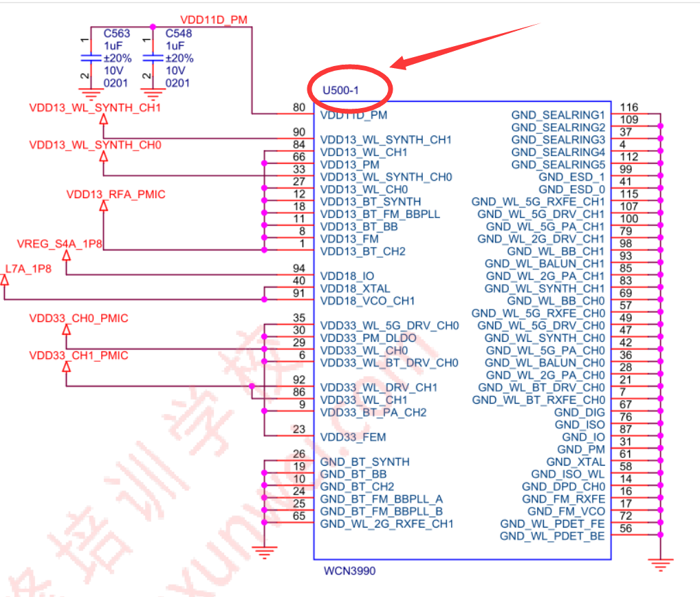Select pin name VDD33_BT_PA_CH2
The width and height of the screenshot is (700, 597).
pos(373,412)
